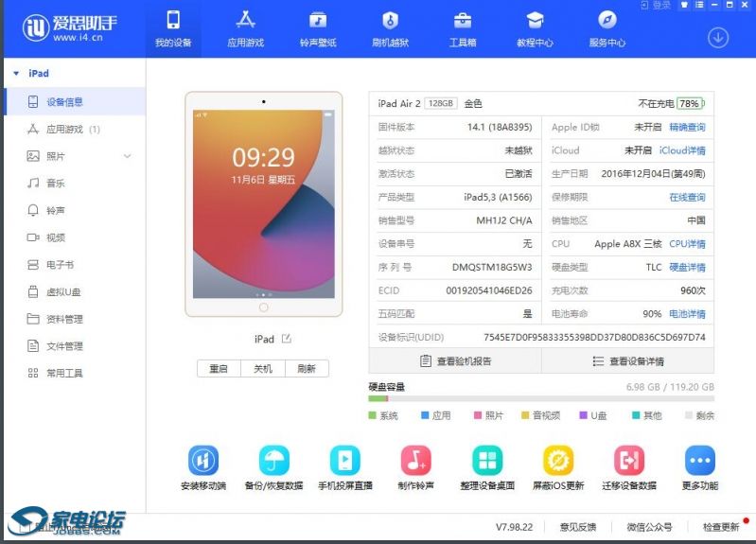The height and width of the screenshot is (544, 756).
Task: Collapse the iPad device tree
Action: coord(16,74)
